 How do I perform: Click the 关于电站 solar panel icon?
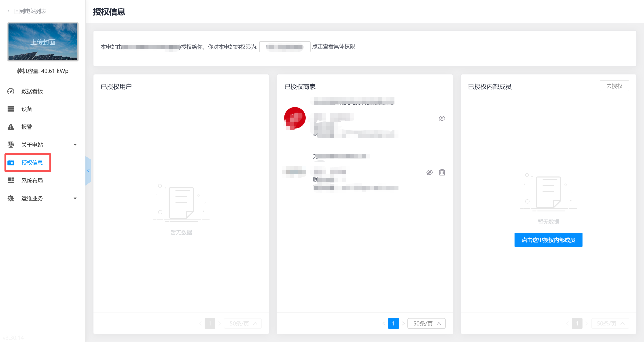click(11, 144)
